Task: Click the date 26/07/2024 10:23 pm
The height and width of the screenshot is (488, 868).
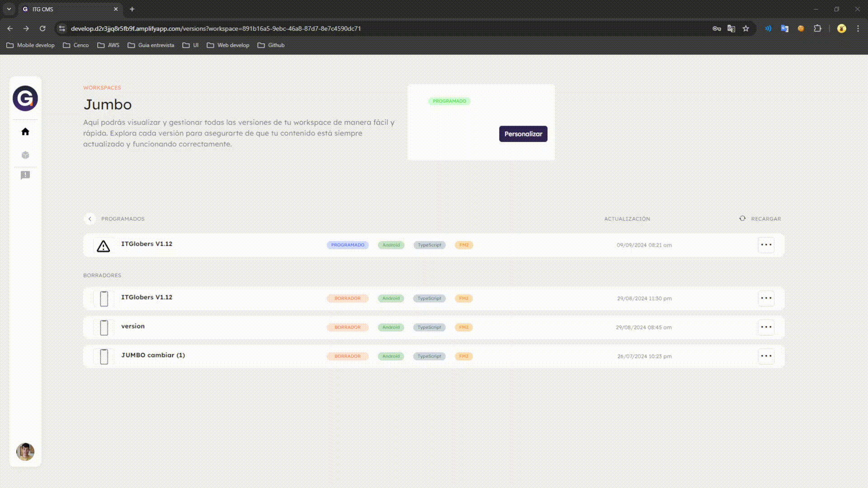Action: pos(644,357)
